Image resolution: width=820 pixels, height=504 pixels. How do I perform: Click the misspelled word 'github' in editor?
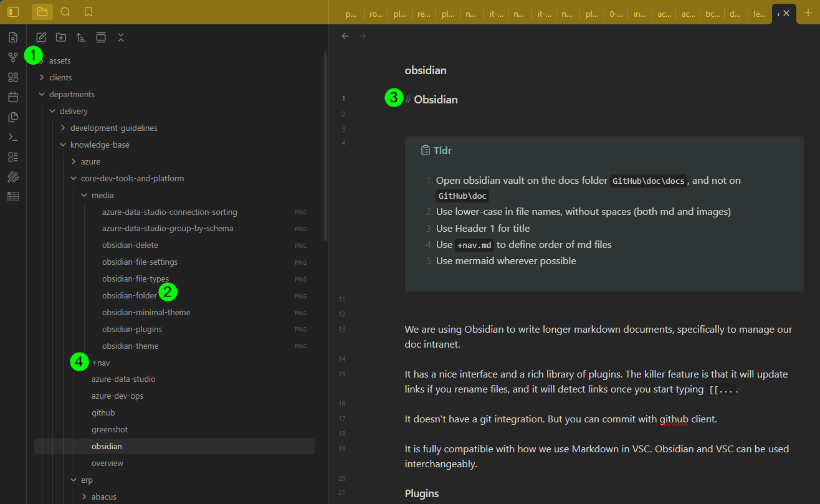(674, 419)
